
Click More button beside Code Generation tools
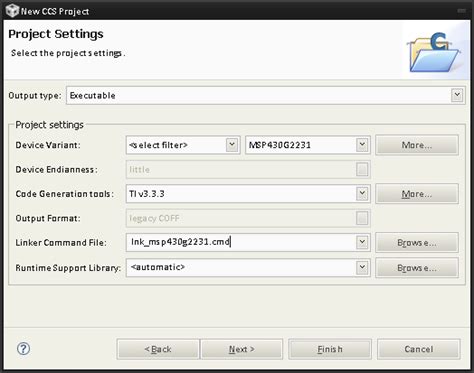pyautogui.click(x=417, y=194)
